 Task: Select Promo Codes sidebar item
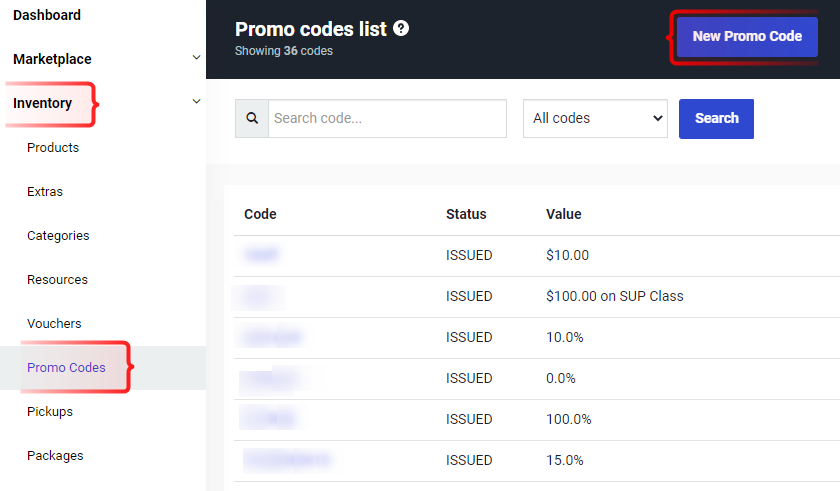click(66, 368)
